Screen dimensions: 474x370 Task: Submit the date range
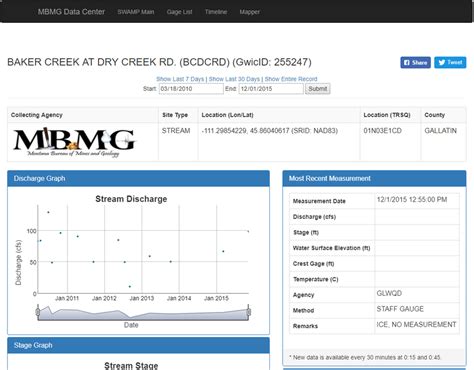click(318, 89)
